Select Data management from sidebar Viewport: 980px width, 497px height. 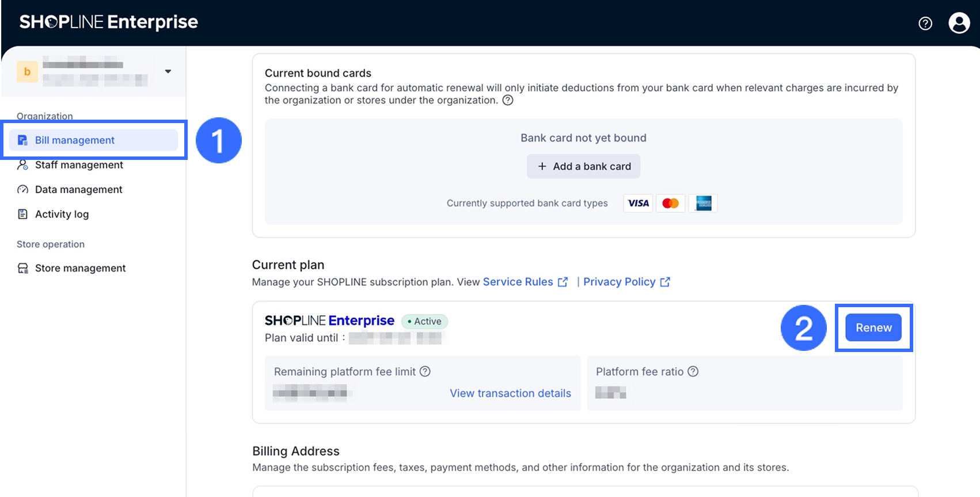[78, 190]
